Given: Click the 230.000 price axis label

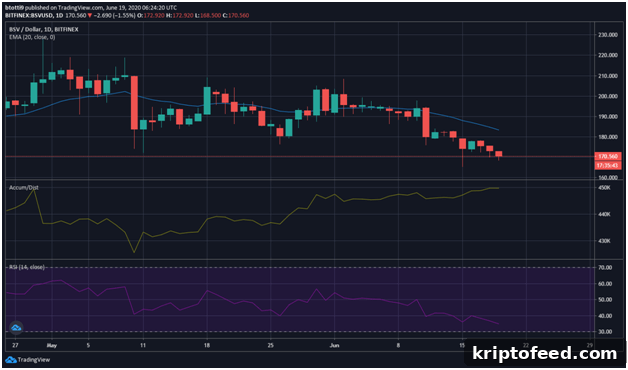Looking at the screenshot, I should [608, 35].
